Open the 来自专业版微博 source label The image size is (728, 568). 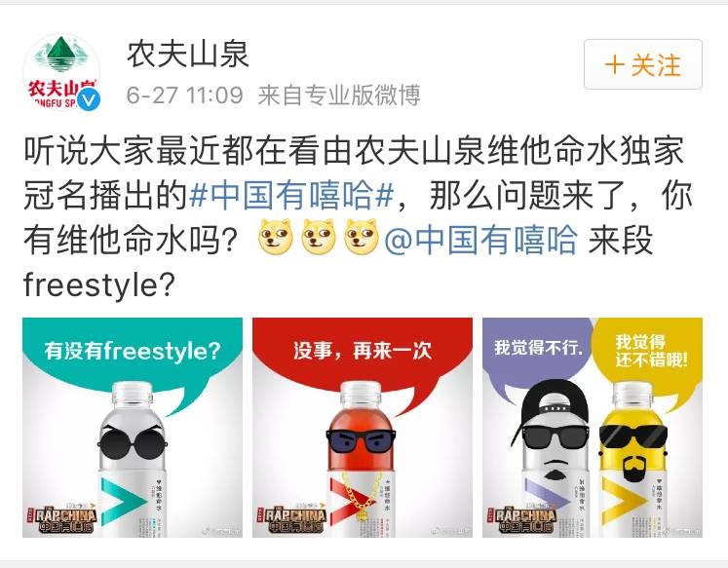pos(339,95)
